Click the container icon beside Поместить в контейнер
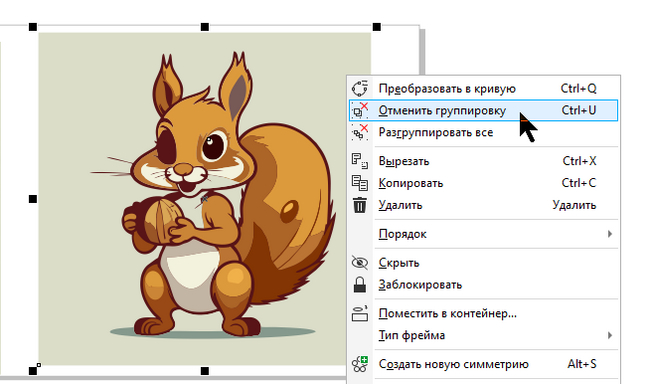 [x=359, y=314]
